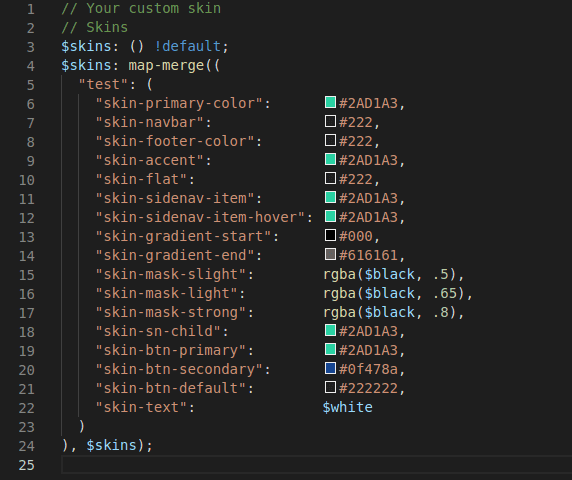Click line number 15 in the gutter

(27, 275)
